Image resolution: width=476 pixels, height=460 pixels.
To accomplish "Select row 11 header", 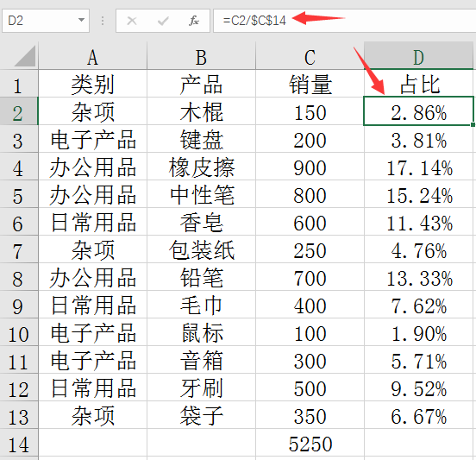I will tap(19, 360).
